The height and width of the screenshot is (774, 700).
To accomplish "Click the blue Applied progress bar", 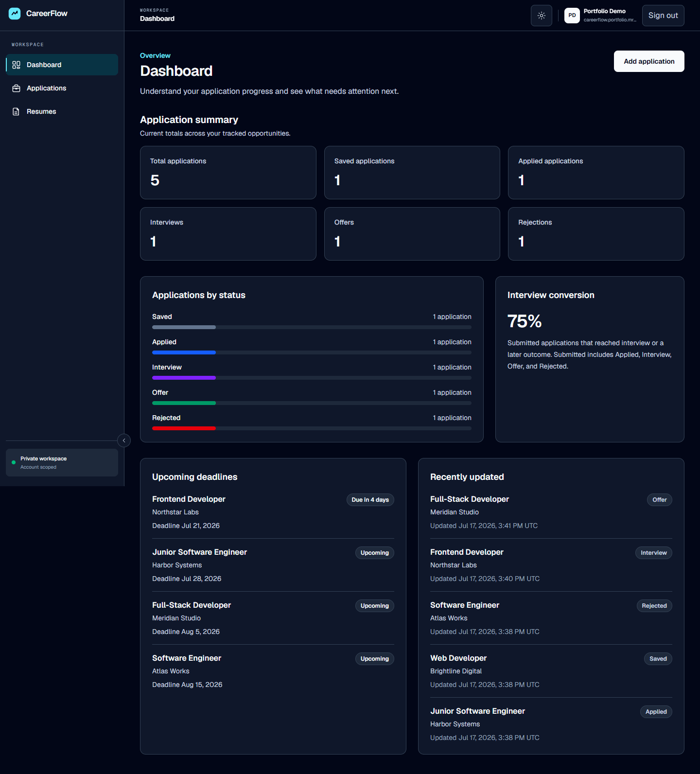I will [x=184, y=352].
